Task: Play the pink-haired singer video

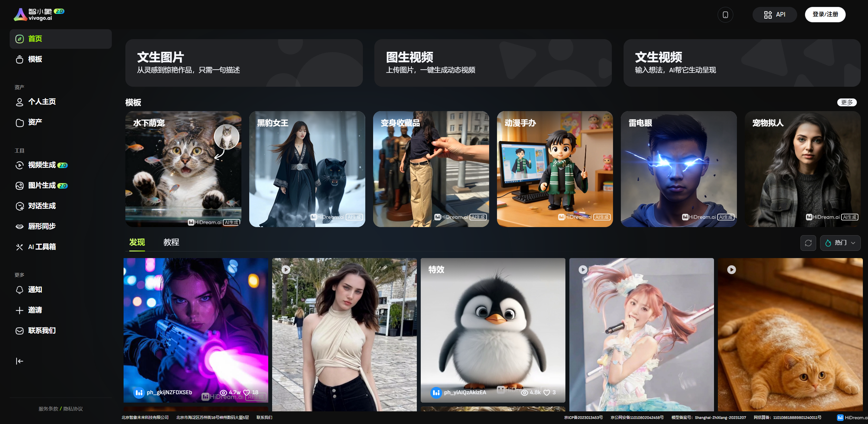Action: click(x=583, y=270)
